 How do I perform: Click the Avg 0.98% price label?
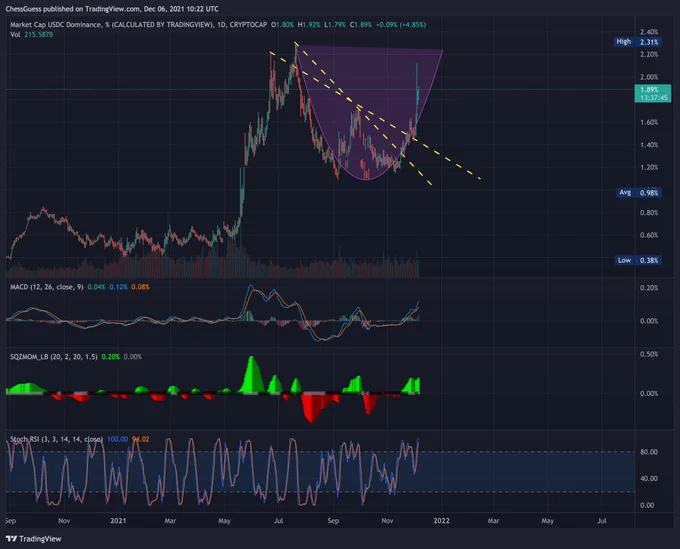639,193
